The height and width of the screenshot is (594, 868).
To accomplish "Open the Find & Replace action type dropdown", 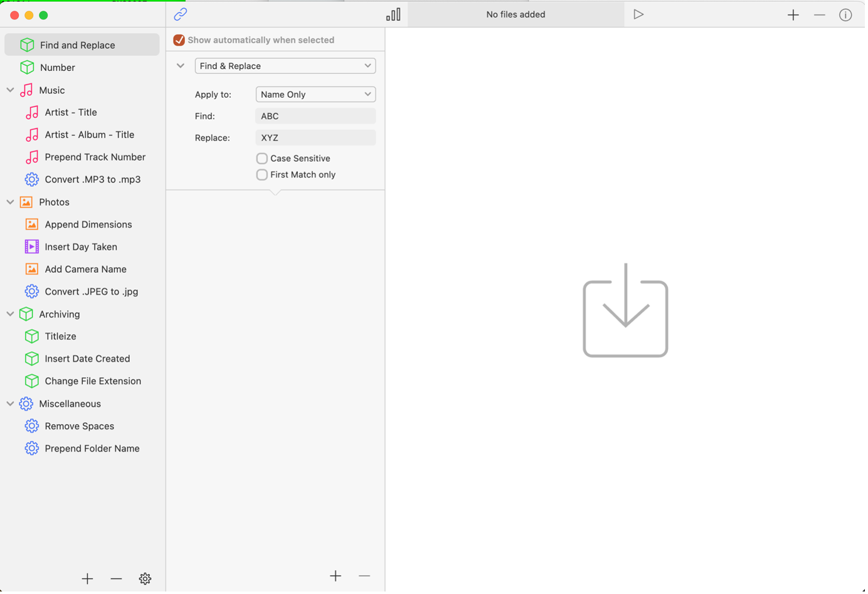I will coord(286,66).
